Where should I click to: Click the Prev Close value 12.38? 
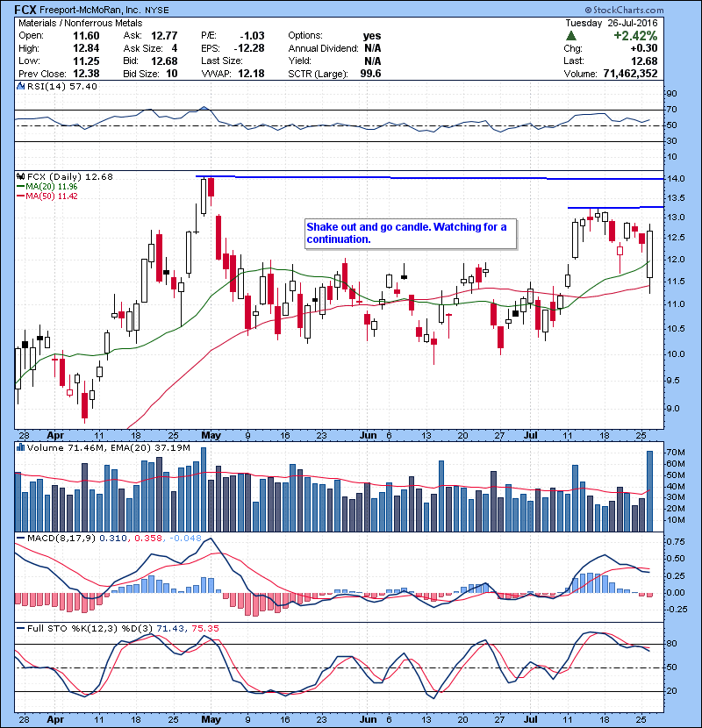(86, 74)
